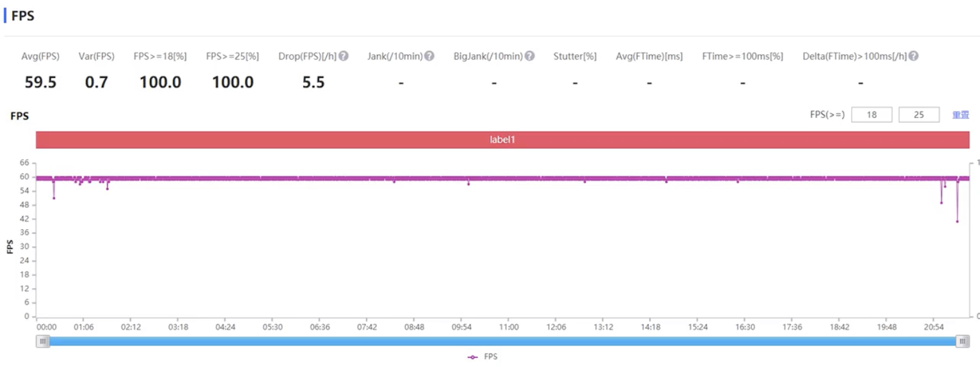Image resolution: width=980 pixels, height=367 pixels.
Task: Click the FPS threshold field showing 25
Action: pos(919,115)
